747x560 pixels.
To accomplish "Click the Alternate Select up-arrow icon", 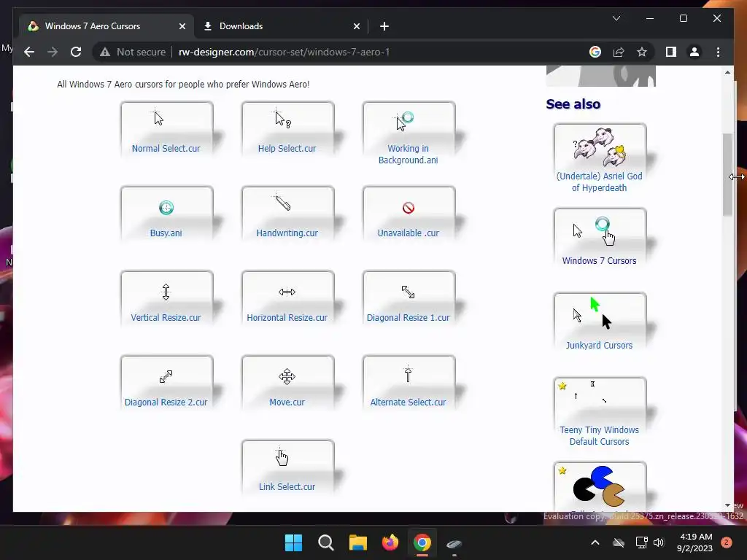I will [408, 374].
